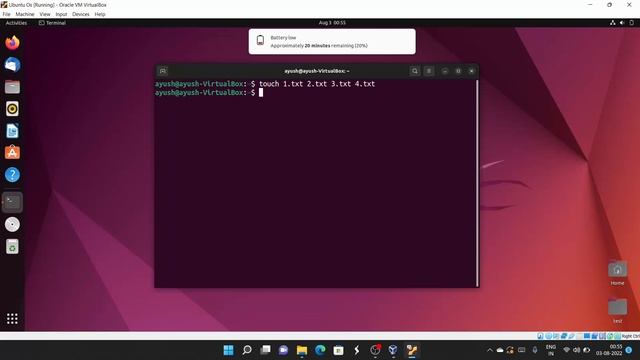
Task: Launch Microsoft Edge from taskbar
Action: 320,350
